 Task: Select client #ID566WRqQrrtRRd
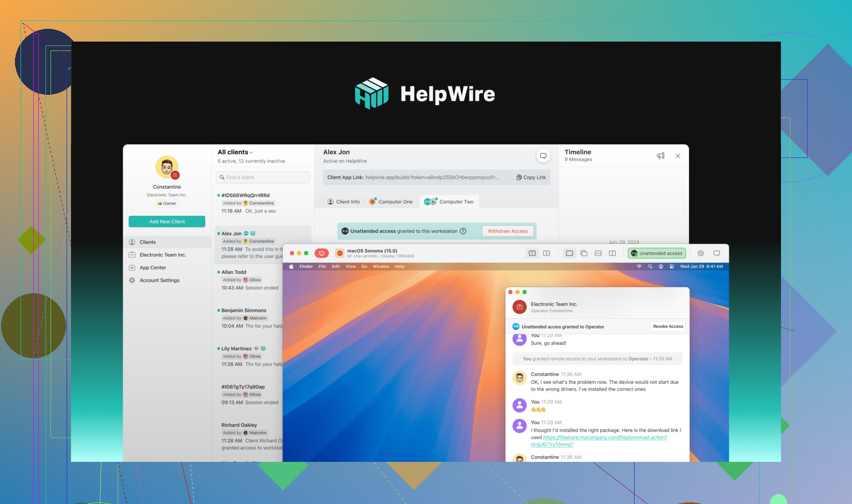coord(263,203)
